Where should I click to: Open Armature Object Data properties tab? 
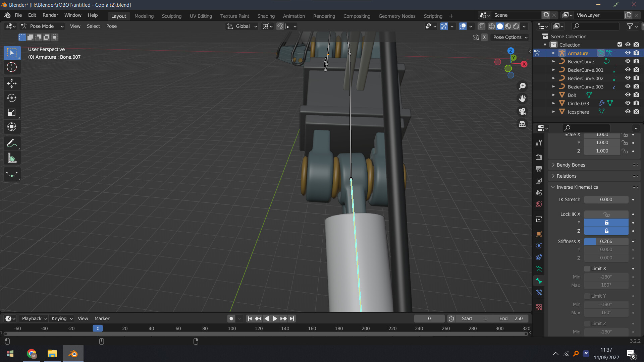tap(539, 269)
